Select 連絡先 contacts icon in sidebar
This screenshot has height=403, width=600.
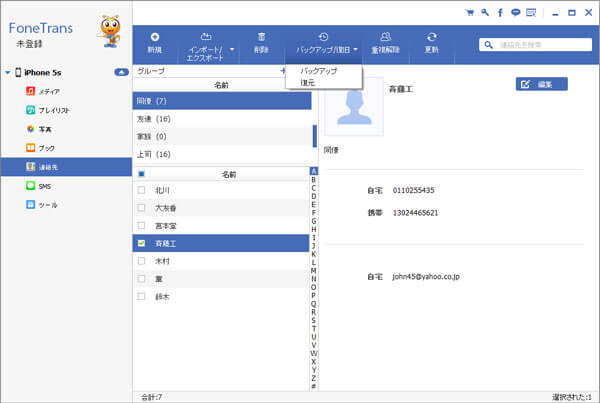point(31,167)
